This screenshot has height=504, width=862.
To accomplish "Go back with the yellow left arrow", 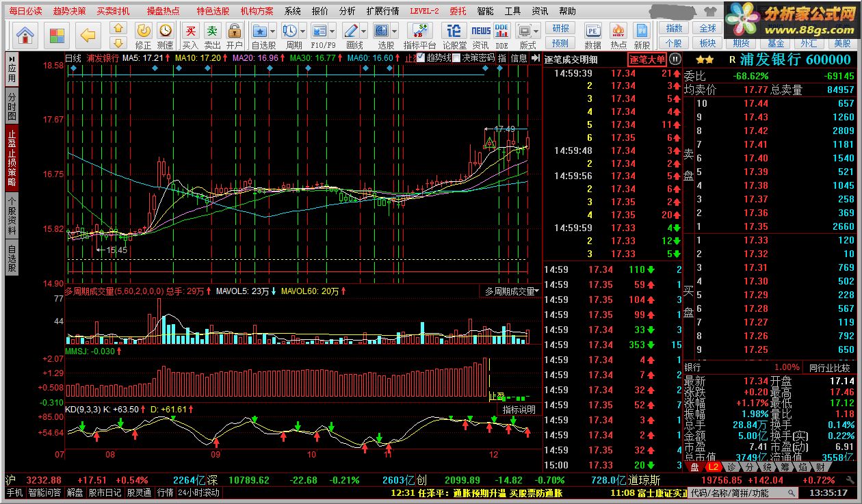I will click(x=88, y=34).
